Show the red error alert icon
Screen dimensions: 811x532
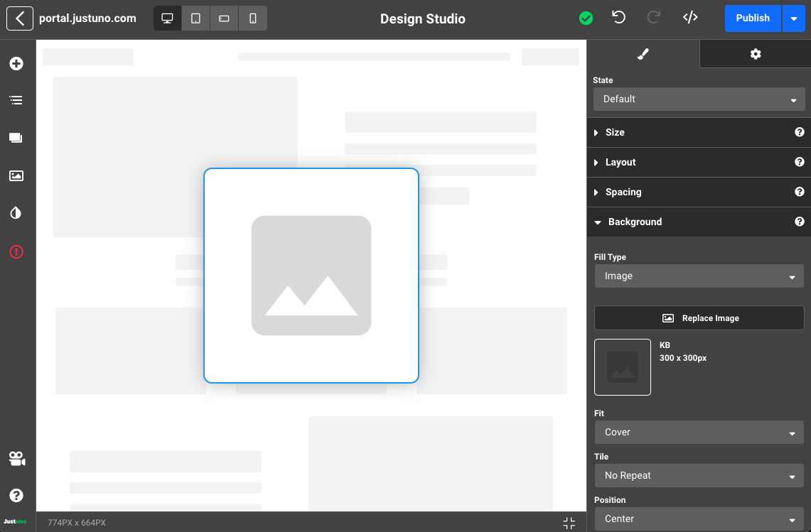pyautogui.click(x=16, y=251)
